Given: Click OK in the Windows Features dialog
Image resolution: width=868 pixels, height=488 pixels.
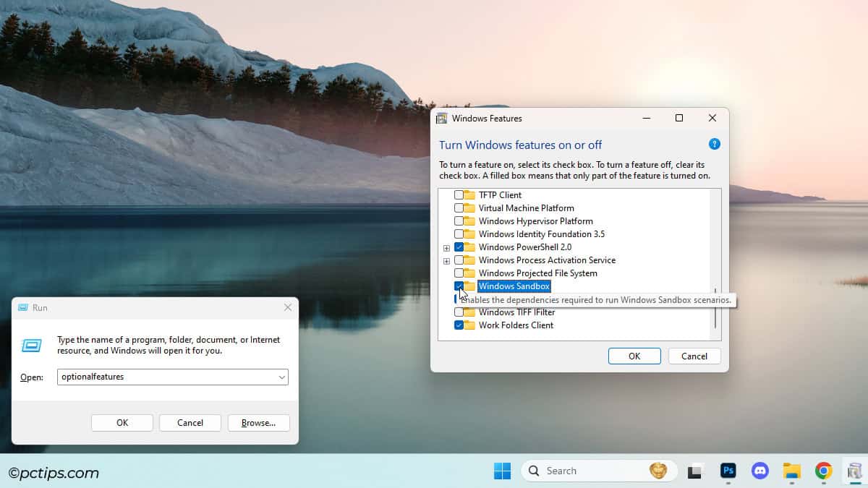Looking at the screenshot, I should pyautogui.click(x=634, y=356).
